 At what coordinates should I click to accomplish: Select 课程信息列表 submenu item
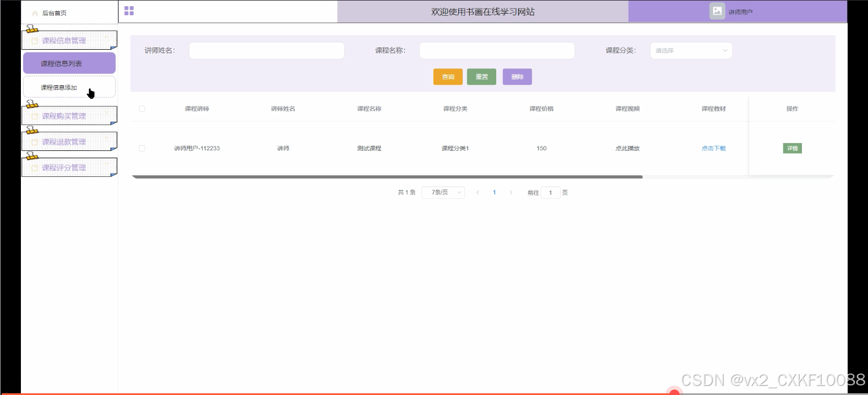pyautogui.click(x=70, y=63)
